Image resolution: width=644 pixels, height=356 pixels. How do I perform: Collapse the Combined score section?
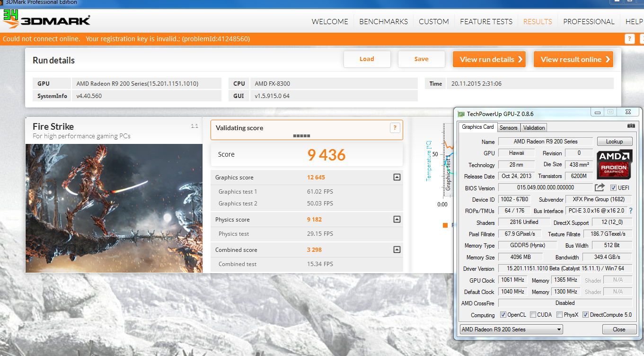coord(397,250)
